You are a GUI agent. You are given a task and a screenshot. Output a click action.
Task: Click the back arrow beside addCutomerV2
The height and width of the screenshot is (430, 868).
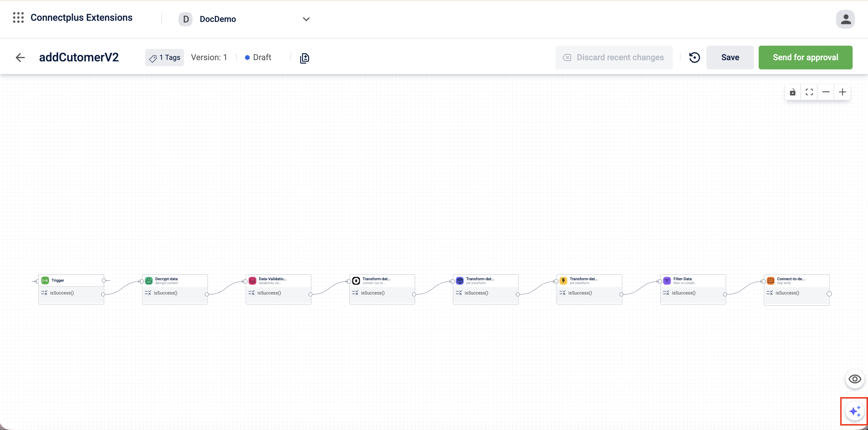[20, 58]
